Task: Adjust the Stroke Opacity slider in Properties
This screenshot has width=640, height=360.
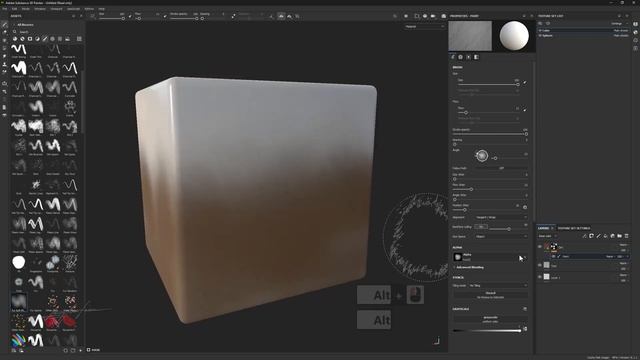Action: (x=490, y=134)
